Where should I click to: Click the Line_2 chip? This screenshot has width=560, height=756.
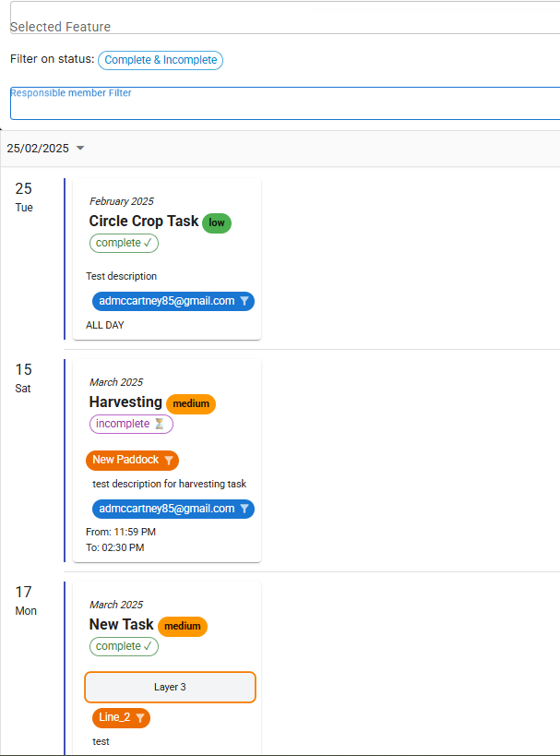(x=114, y=717)
